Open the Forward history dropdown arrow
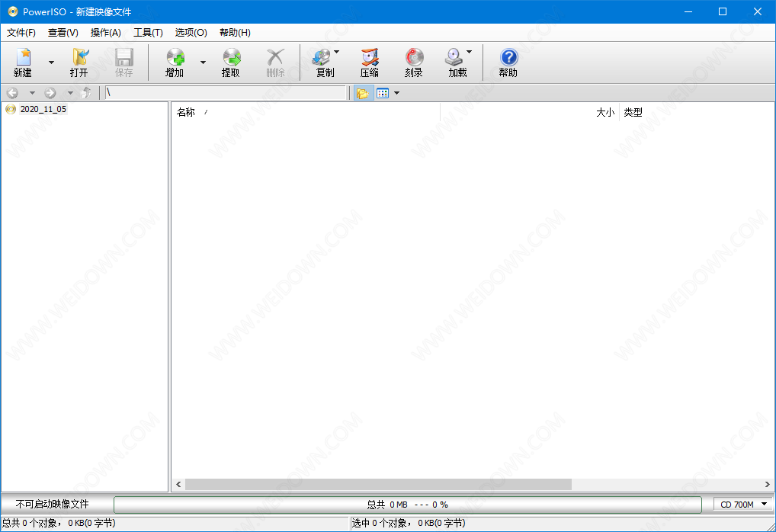 point(70,93)
